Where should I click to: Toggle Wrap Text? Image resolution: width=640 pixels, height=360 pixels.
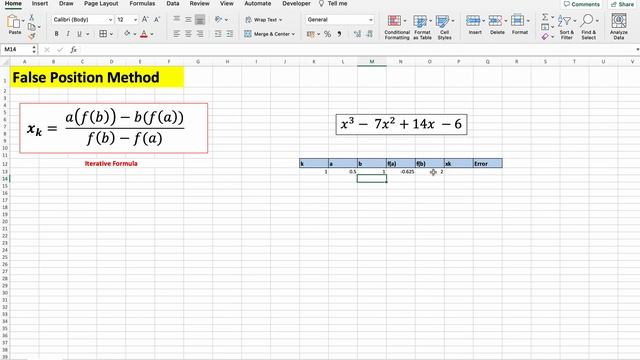tap(263, 20)
